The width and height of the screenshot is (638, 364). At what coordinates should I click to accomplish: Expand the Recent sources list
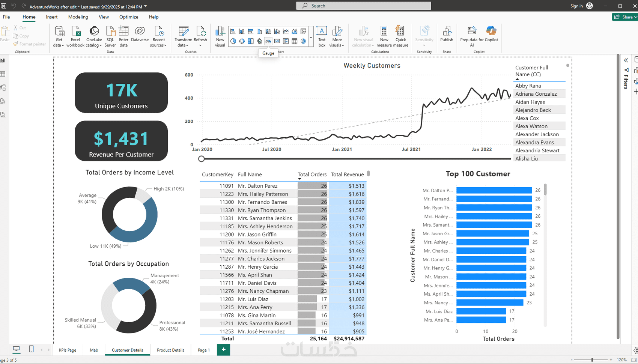click(x=158, y=36)
